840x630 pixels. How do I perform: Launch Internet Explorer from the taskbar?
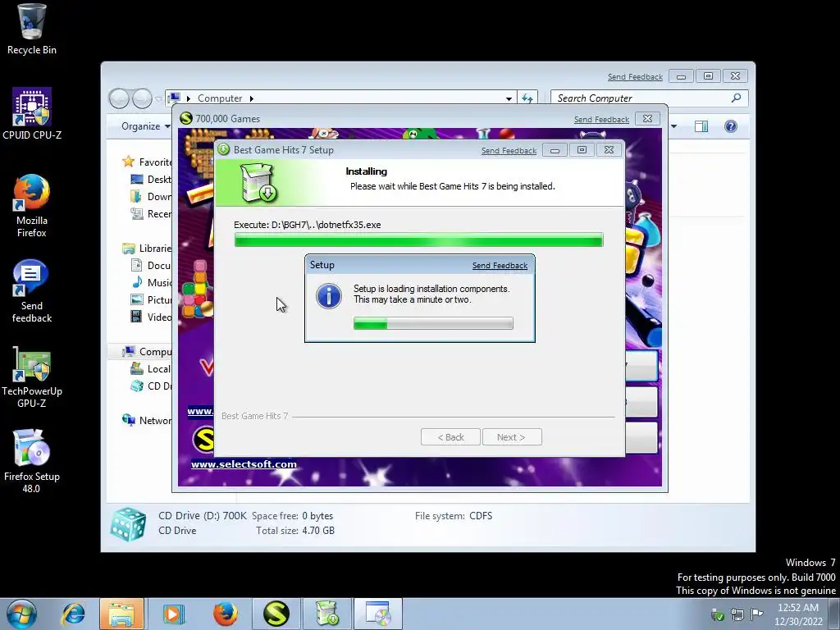pos(73,614)
